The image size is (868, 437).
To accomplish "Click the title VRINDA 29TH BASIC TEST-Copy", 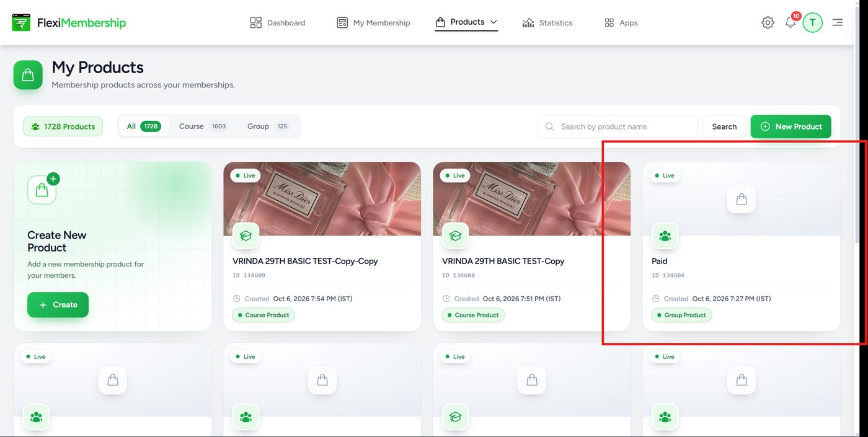I will click(x=503, y=261).
